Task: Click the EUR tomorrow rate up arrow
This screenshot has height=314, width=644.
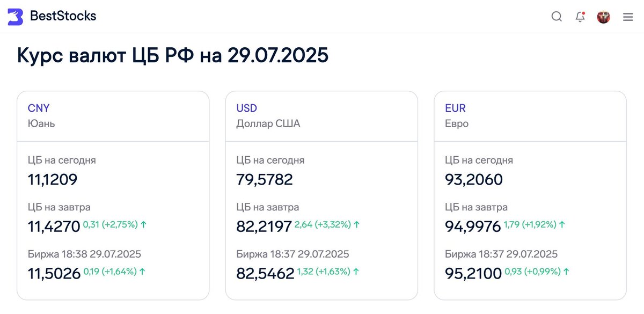Action: pos(562,224)
